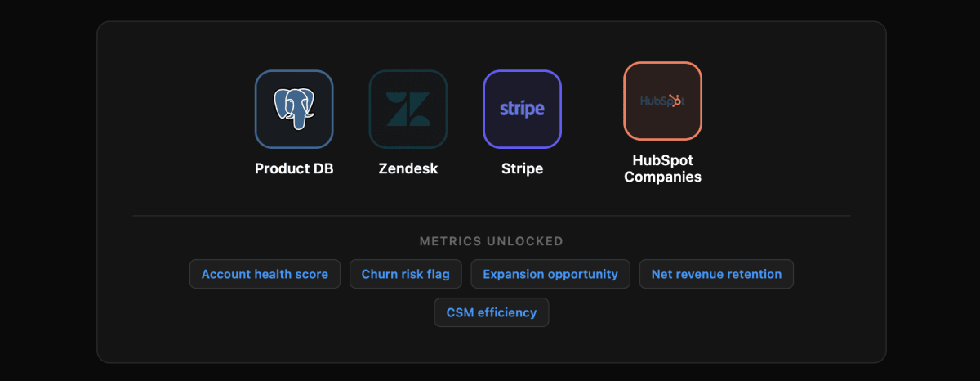The height and width of the screenshot is (381, 980).
Task: Open the "Expansion opportunity" metric chip
Action: coord(550,274)
